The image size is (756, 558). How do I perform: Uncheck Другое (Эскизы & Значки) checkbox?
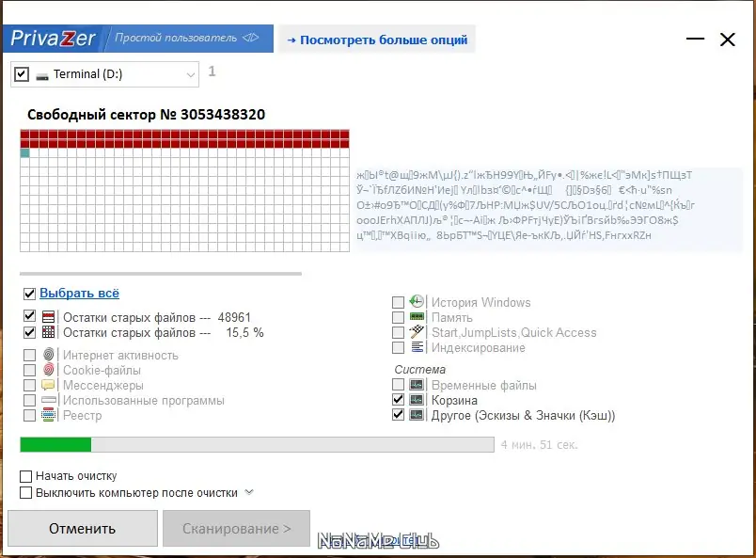pyautogui.click(x=399, y=415)
